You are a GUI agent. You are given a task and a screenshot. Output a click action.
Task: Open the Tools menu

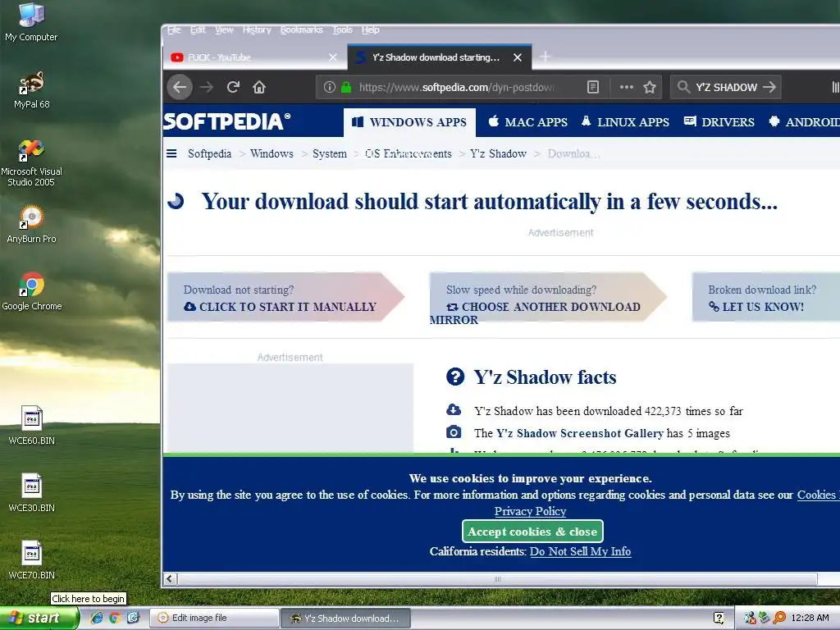pyautogui.click(x=342, y=30)
